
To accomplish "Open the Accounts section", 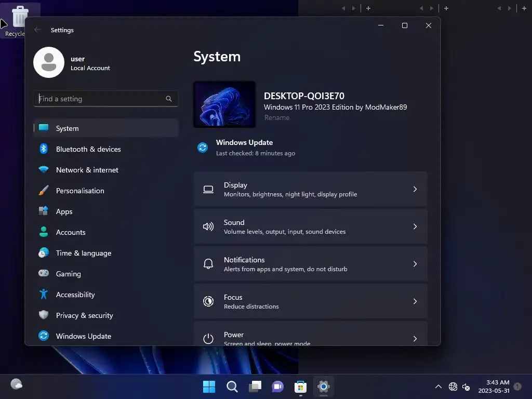I will 106,232.
